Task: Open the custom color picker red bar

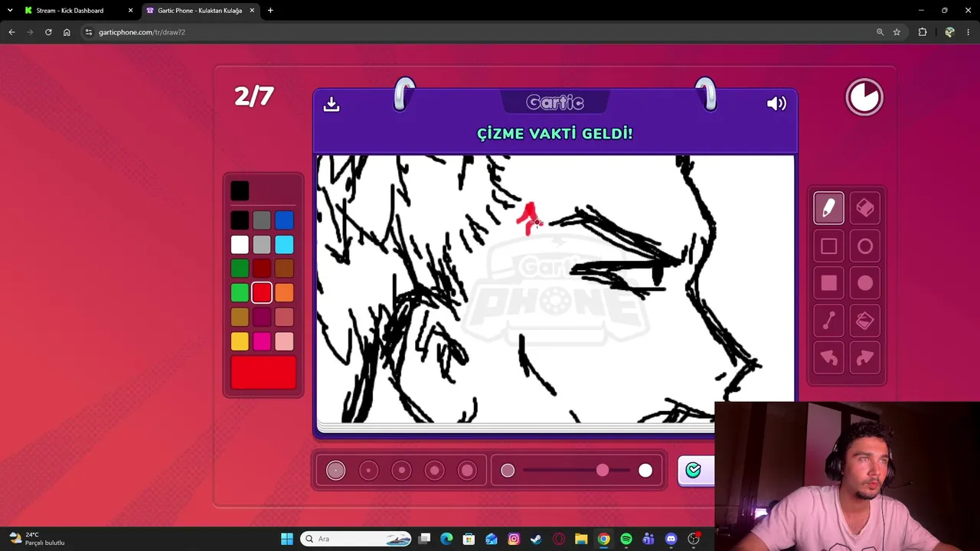Action: 263,373
